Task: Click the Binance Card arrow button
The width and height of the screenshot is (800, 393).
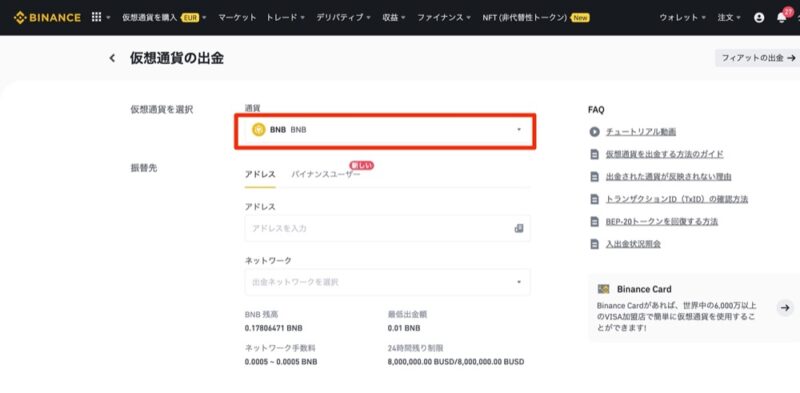Action: [x=785, y=308]
